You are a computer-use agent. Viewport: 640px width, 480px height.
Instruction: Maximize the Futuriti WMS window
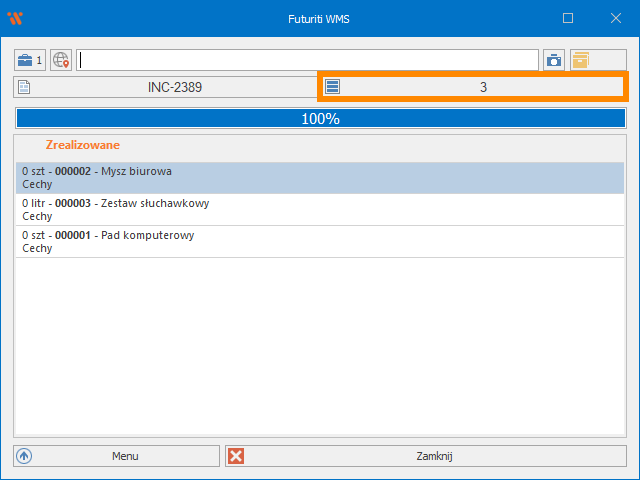[568, 18]
